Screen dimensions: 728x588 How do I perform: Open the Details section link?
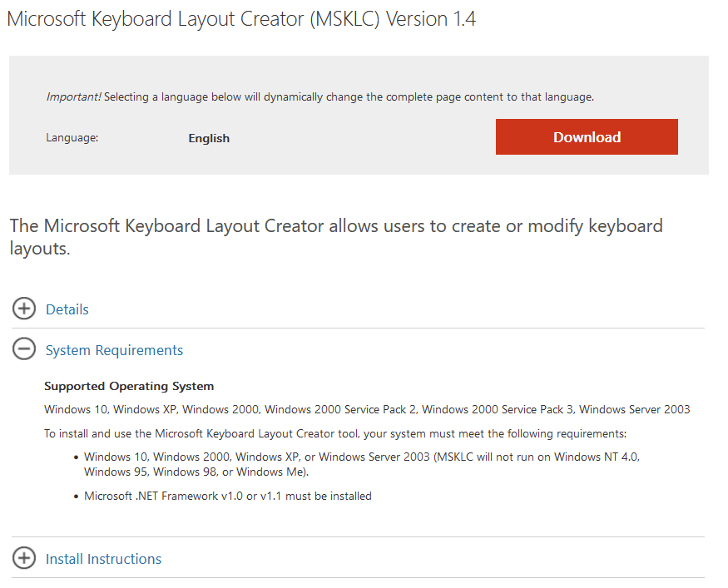point(67,309)
